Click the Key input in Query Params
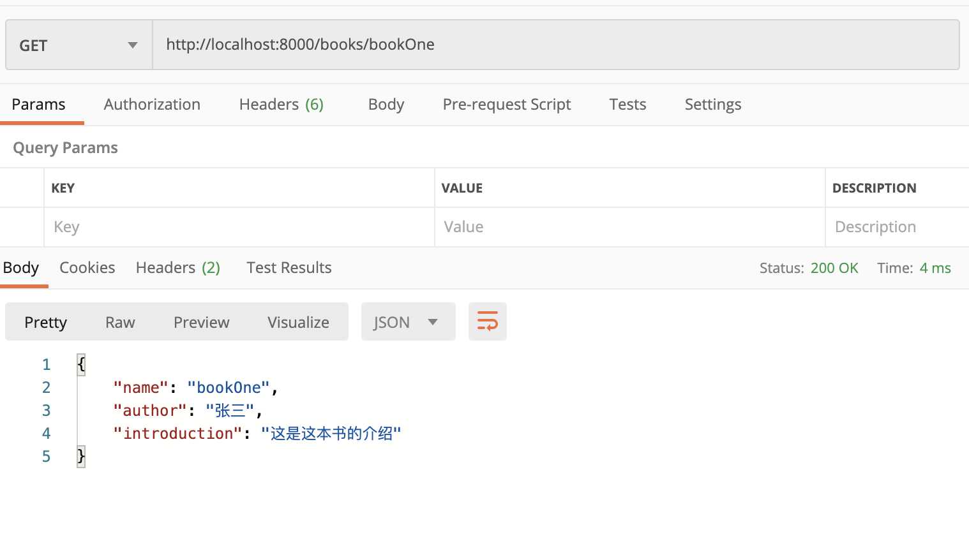969x560 pixels. (239, 227)
